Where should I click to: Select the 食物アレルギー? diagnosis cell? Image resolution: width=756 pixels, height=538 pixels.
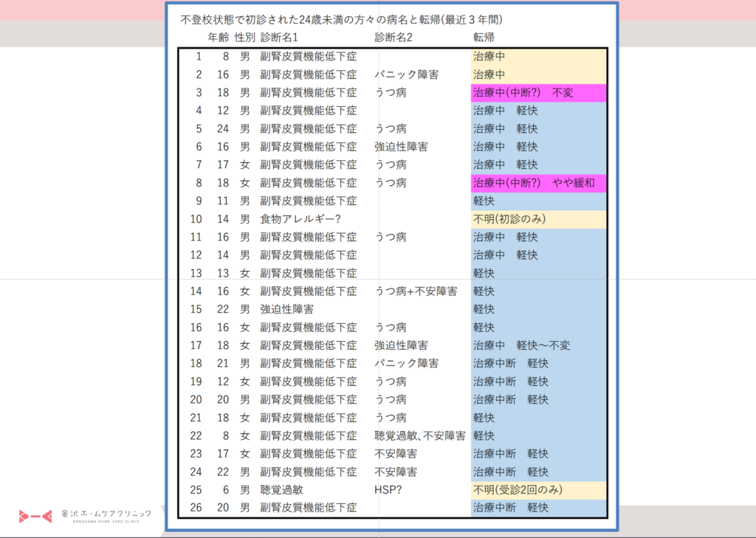[300, 219]
